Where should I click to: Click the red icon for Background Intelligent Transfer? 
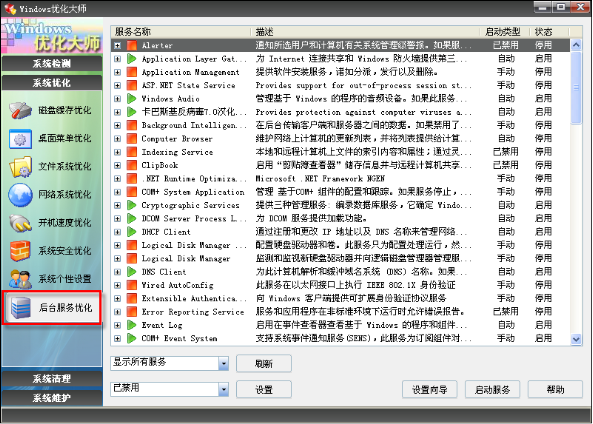pos(131,125)
